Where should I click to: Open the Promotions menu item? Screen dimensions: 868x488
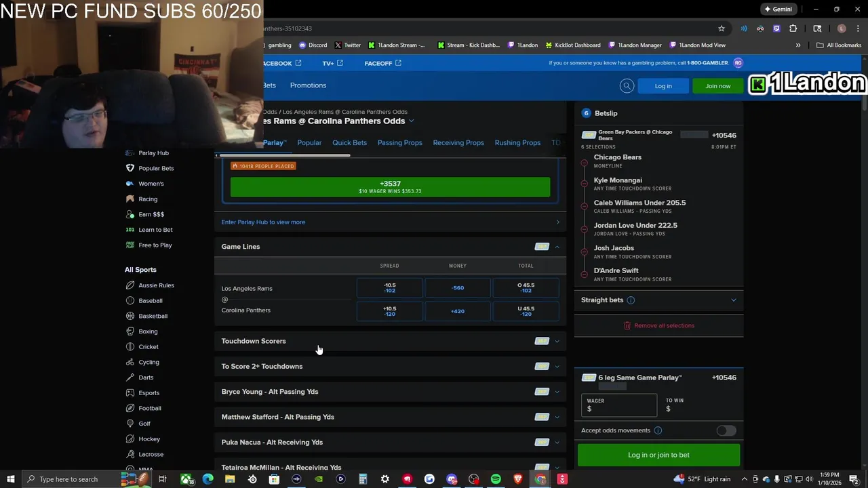pyautogui.click(x=308, y=85)
